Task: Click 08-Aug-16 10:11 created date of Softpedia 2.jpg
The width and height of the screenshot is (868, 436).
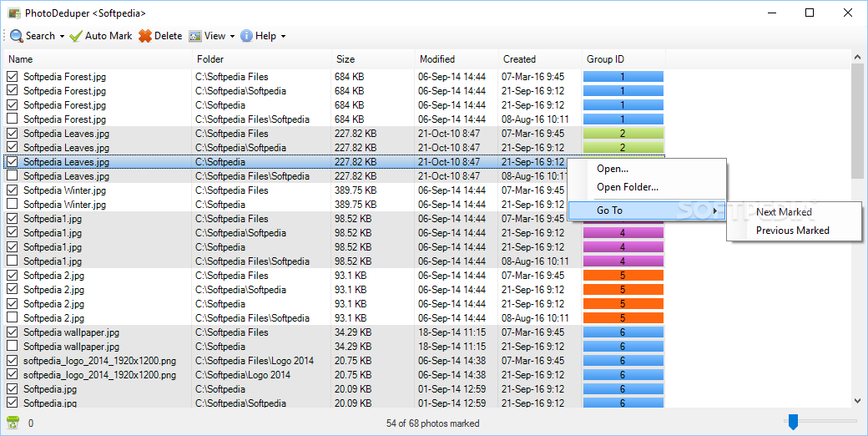Action: coord(535,318)
